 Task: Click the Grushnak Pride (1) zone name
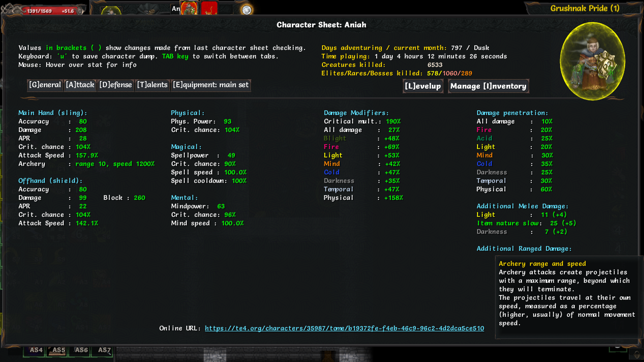[x=585, y=8]
